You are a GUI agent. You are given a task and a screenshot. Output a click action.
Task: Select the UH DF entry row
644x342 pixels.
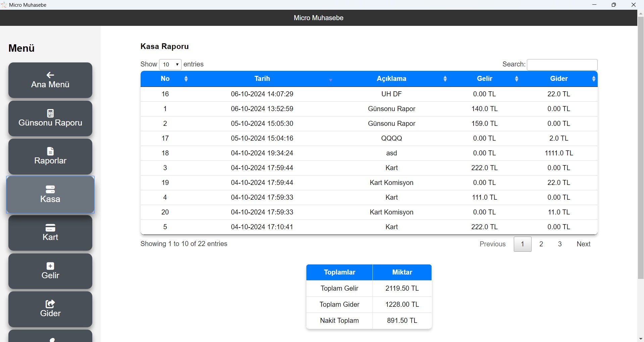[391, 94]
